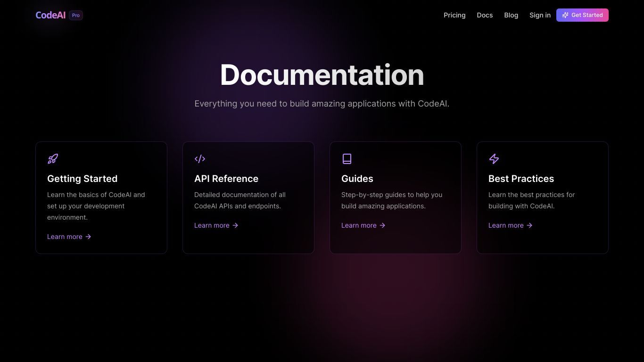Click the sparkle icon in Get Started button

(565, 15)
